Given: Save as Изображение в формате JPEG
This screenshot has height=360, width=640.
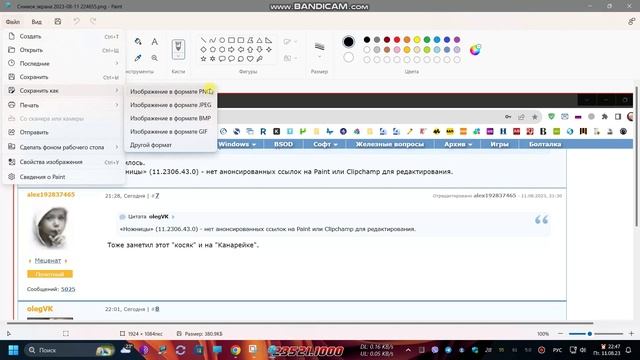Looking at the screenshot, I should click(x=171, y=105).
